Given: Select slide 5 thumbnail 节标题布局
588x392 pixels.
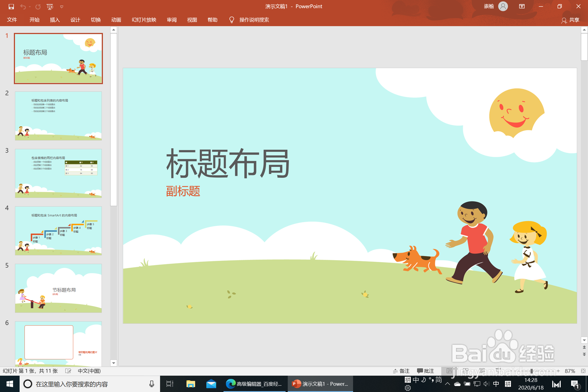Looking at the screenshot, I should [59, 288].
